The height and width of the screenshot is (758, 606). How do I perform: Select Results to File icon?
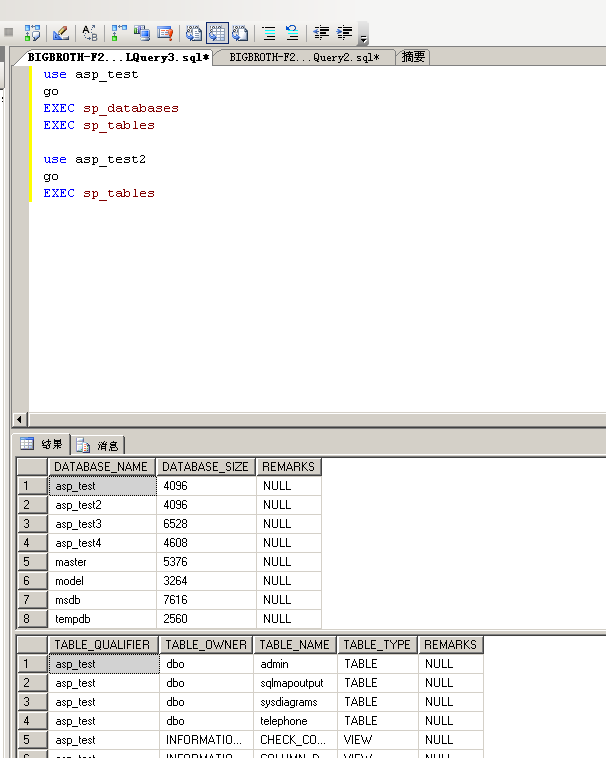[x=240, y=33]
